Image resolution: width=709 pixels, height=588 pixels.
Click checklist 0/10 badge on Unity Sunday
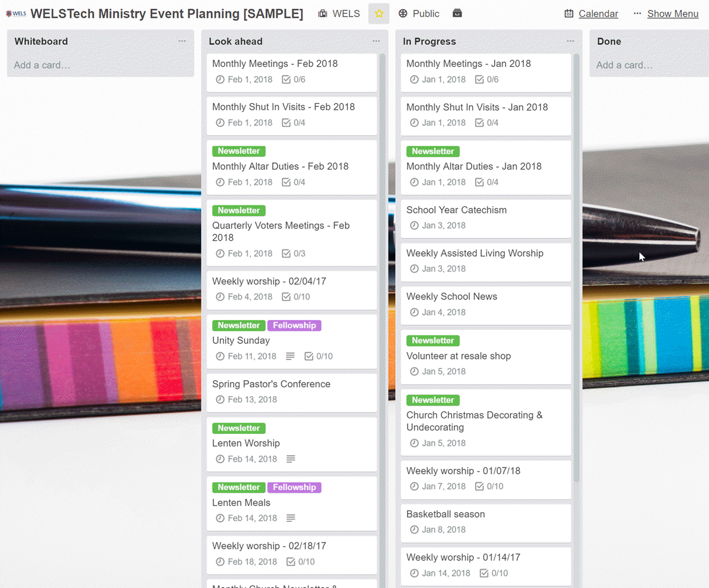(318, 357)
